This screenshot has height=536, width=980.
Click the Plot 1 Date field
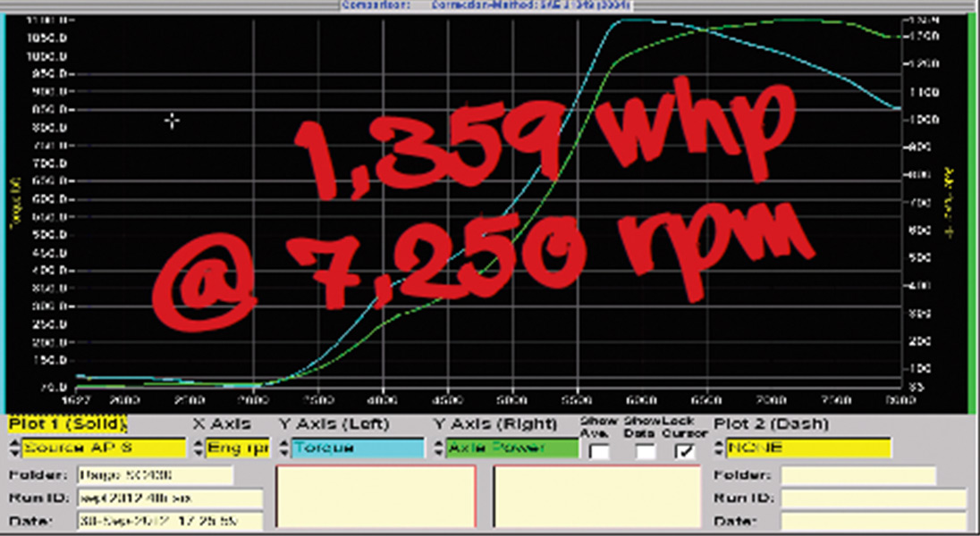click(x=169, y=521)
